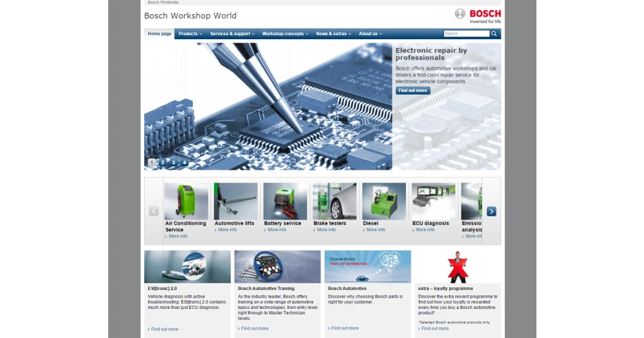
Task: Open the Workshop concepts dropdown
Action: click(x=285, y=34)
